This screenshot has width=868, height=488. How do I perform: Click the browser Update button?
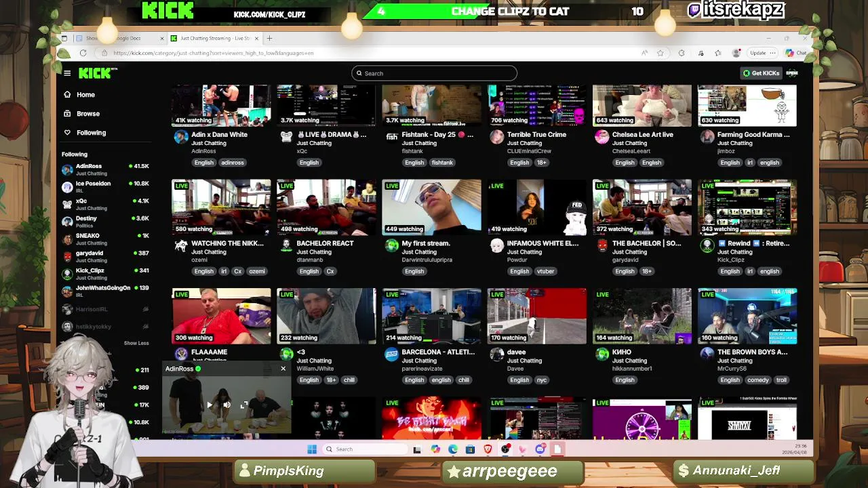[x=762, y=53]
